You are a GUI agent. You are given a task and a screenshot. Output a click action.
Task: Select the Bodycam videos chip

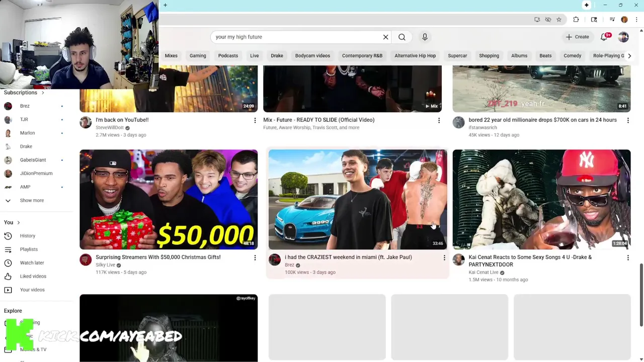(312, 56)
